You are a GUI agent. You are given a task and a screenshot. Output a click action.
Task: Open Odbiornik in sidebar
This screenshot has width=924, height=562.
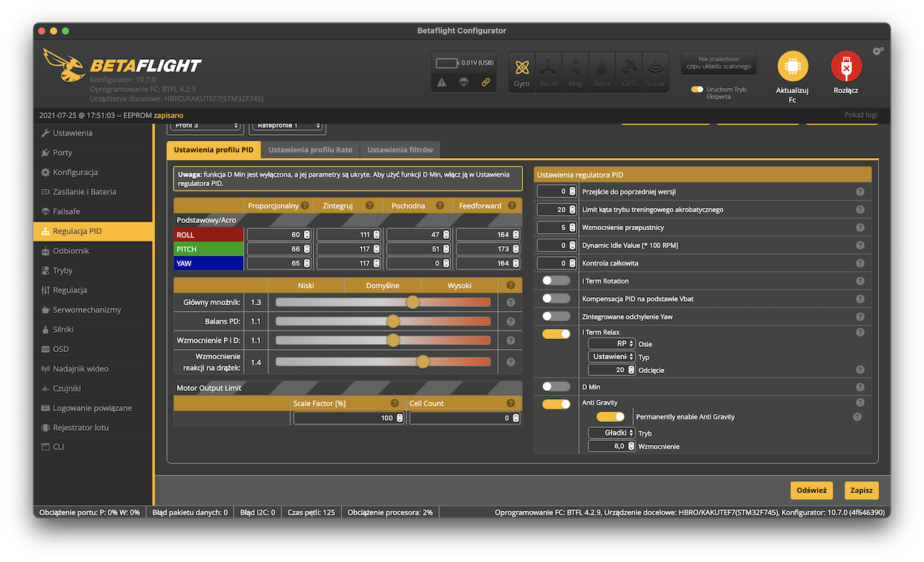tap(93, 251)
